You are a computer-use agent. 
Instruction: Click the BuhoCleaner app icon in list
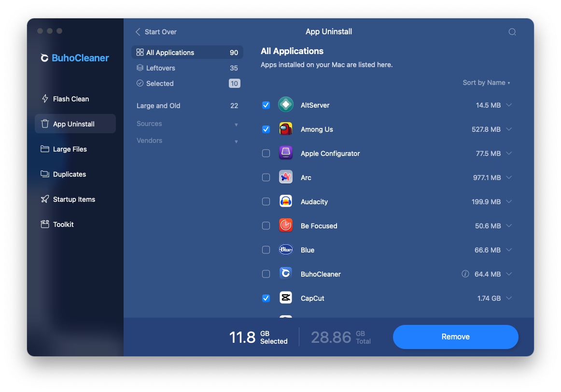(x=285, y=273)
